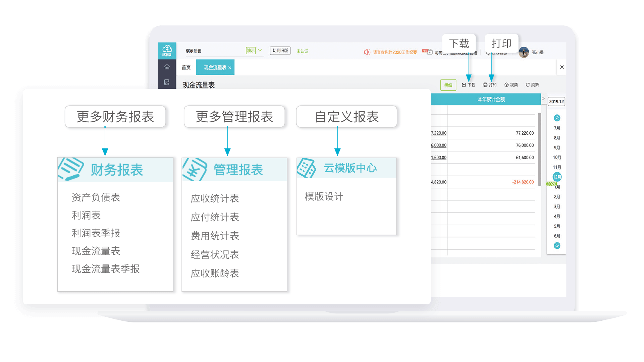Select 12月 in the month timeline

tap(557, 177)
